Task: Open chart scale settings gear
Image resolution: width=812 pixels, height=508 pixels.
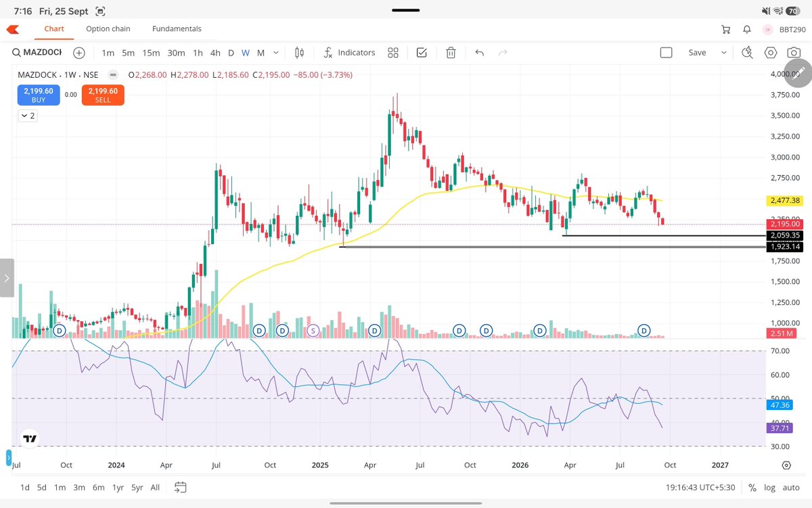Action: [x=786, y=465]
